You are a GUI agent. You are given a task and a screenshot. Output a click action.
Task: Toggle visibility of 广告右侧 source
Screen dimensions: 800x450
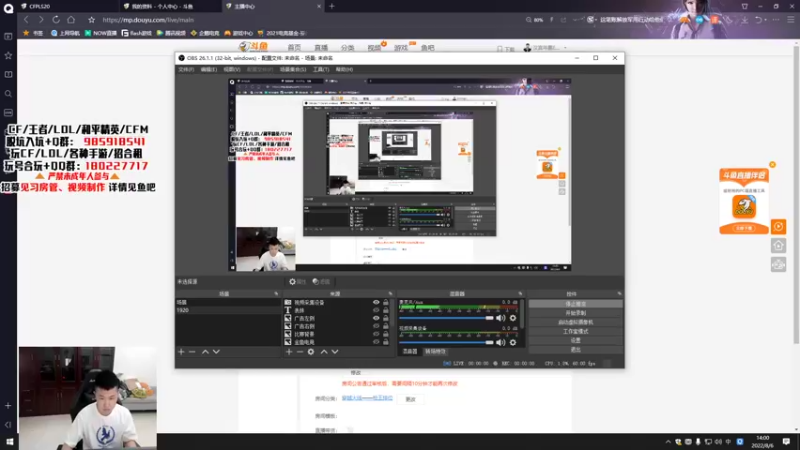376,326
